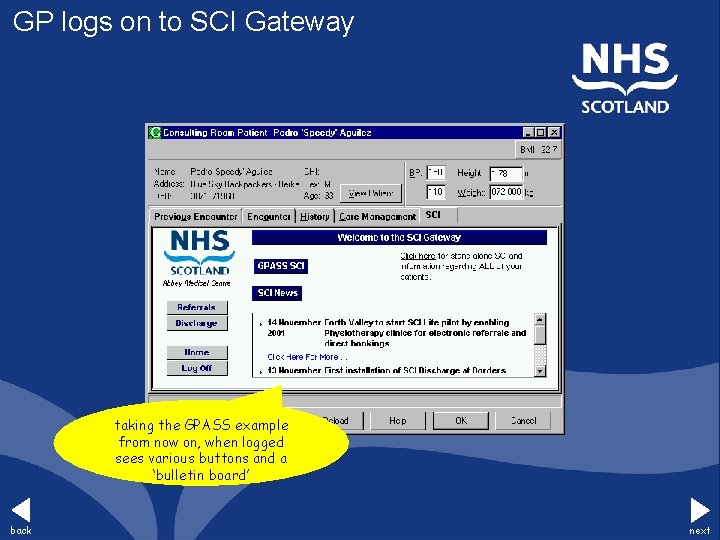The height and width of the screenshot is (540, 720).
Task: Click the Log Off button
Action: click(197, 368)
